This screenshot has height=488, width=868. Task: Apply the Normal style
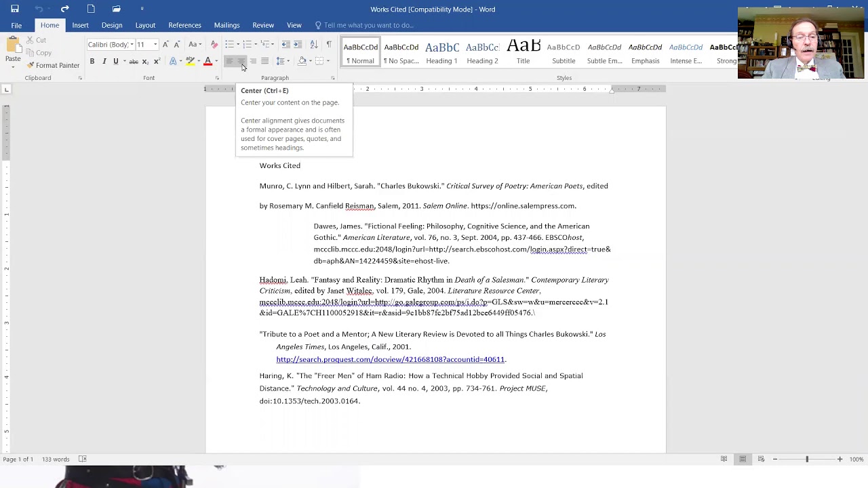click(x=360, y=52)
